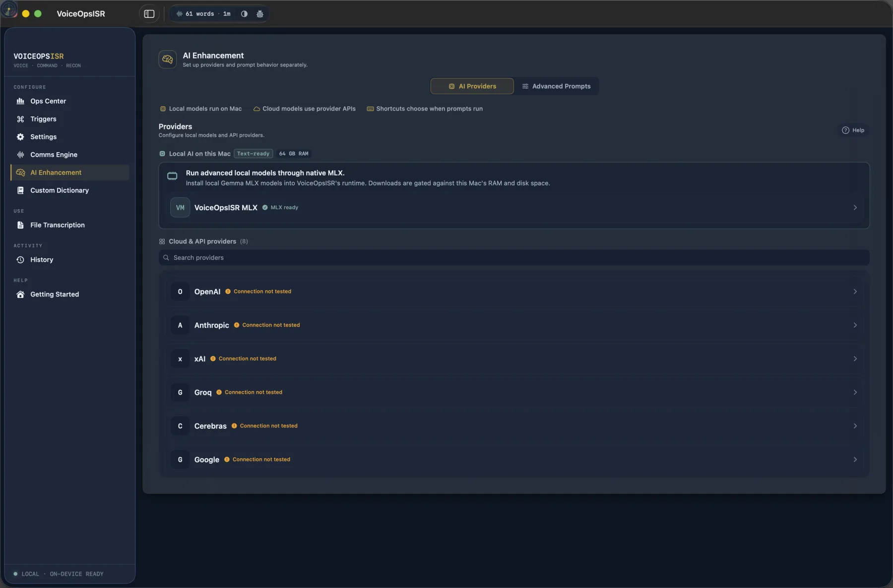Viewport: 893px width, 588px height.
Task: Open Ops Center in sidebar
Action: coord(69,101)
